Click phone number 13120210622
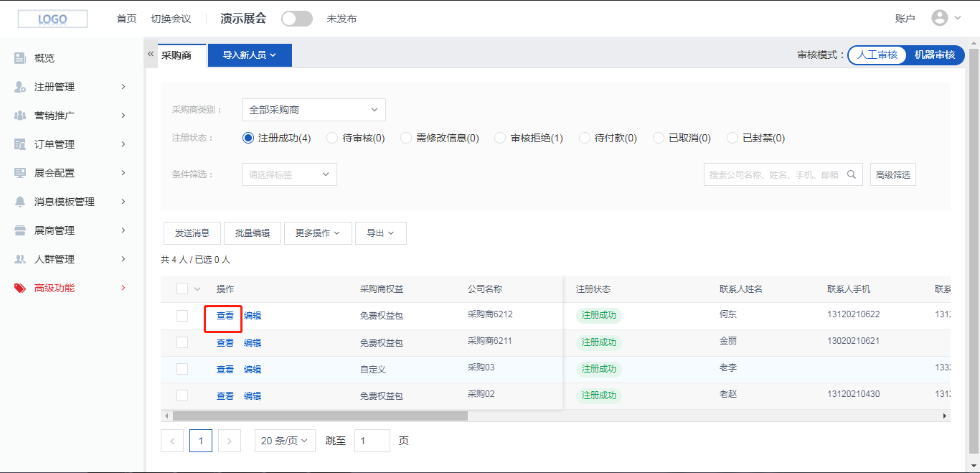This screenshot has height=473, width=980. 853,314
